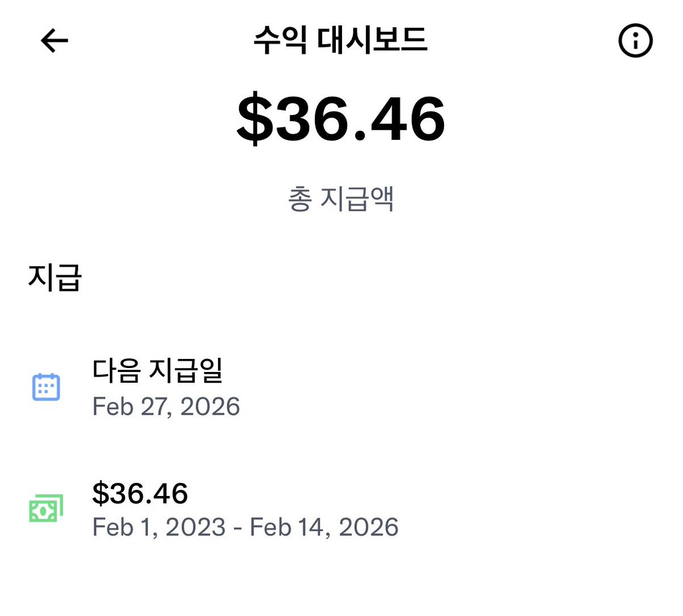Tap the year 2026 in next payout date

coord(210,407)
